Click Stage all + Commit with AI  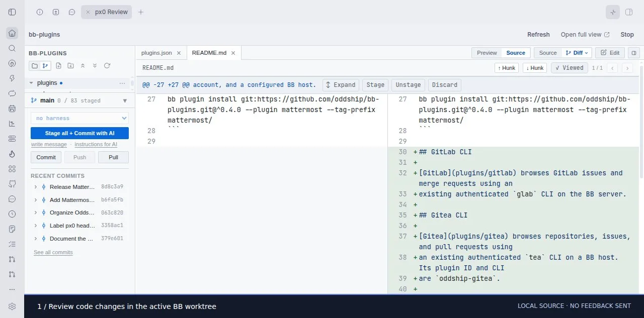tap(79, 133)
